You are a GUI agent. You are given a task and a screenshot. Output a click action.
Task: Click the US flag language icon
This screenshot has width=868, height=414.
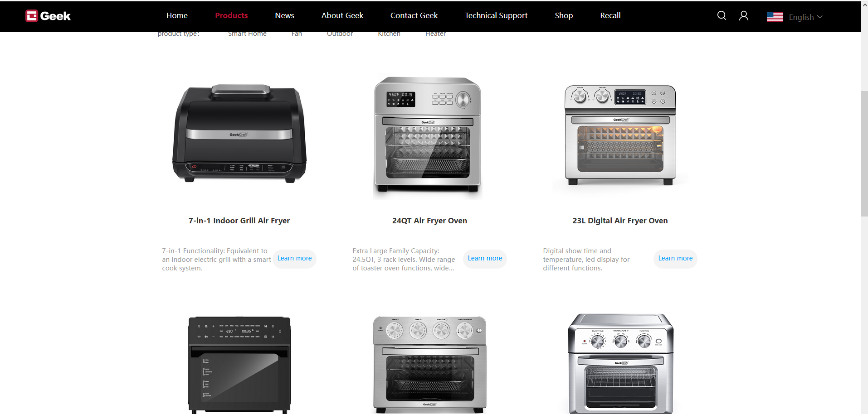click(x=775, y=17)
